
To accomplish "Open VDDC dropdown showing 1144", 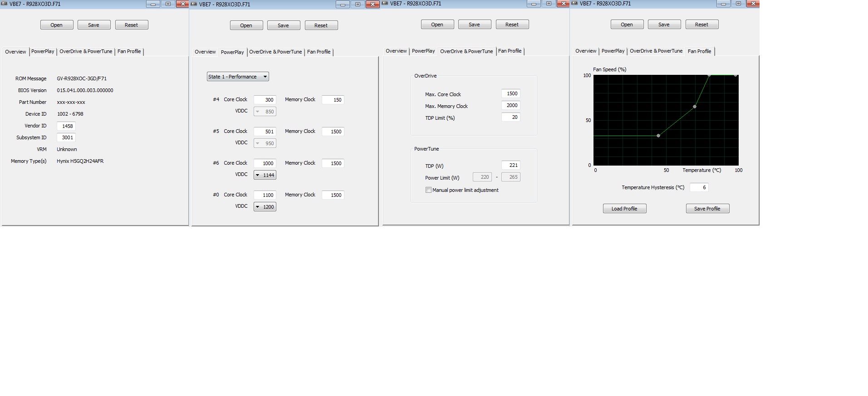I will coord(265,175).
